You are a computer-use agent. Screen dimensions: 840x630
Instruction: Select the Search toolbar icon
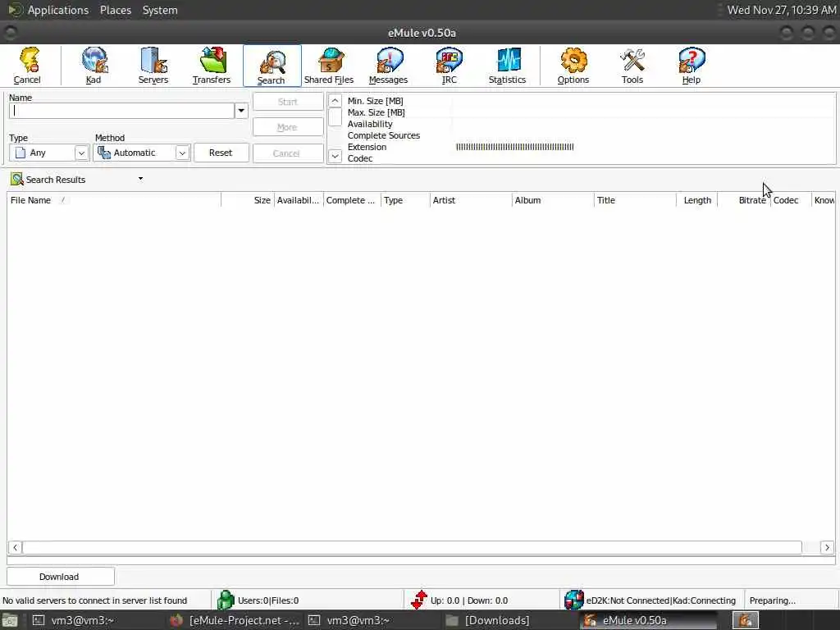272,66
